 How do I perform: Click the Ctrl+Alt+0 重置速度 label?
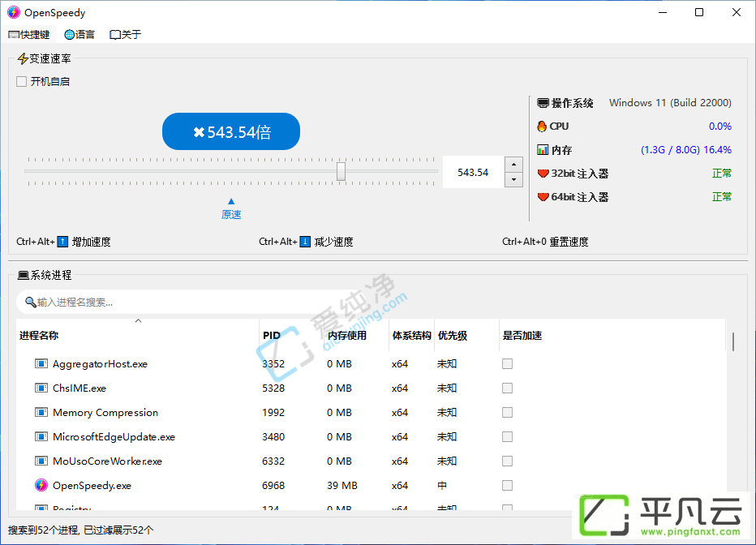[x=545, y=242]
